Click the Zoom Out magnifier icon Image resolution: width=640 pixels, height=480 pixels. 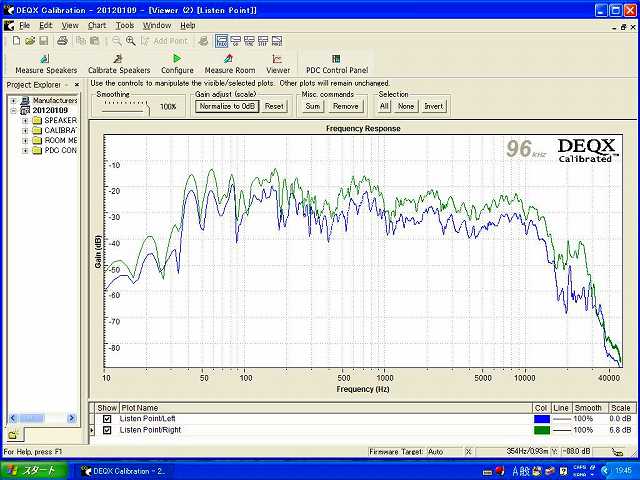click(x=117, y=41)
